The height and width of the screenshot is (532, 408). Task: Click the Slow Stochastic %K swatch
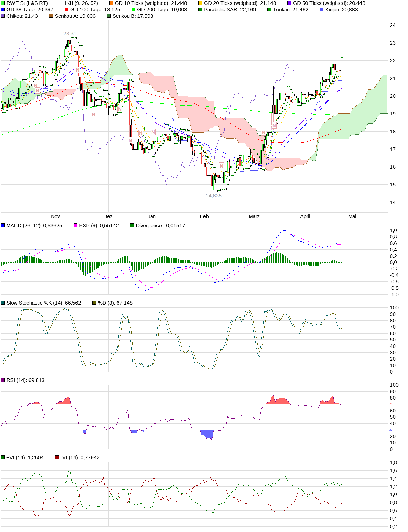point(3,303)
